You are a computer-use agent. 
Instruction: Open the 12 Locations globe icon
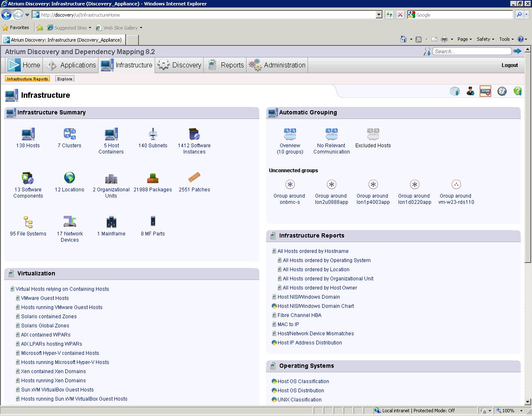[x=69, y=178]
